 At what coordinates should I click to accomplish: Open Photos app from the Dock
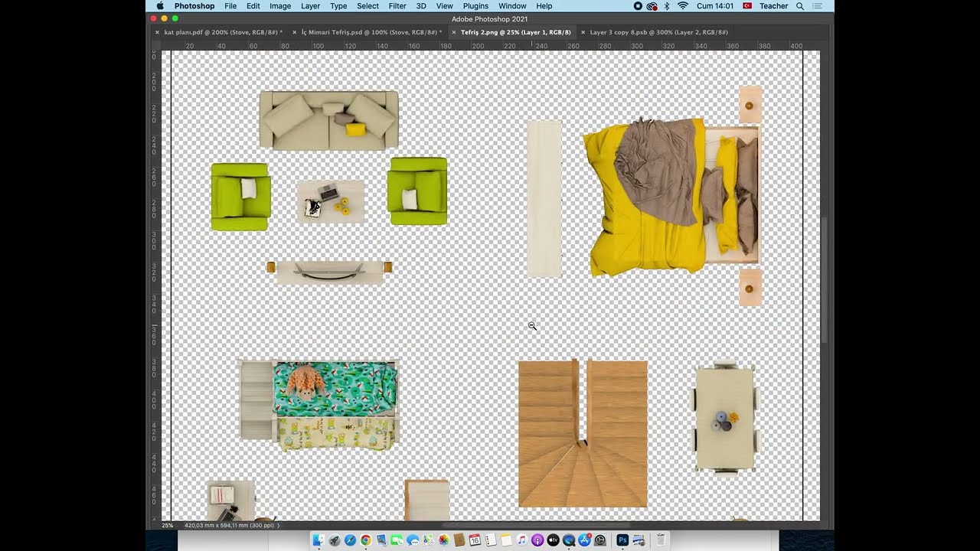click(444, 540)
